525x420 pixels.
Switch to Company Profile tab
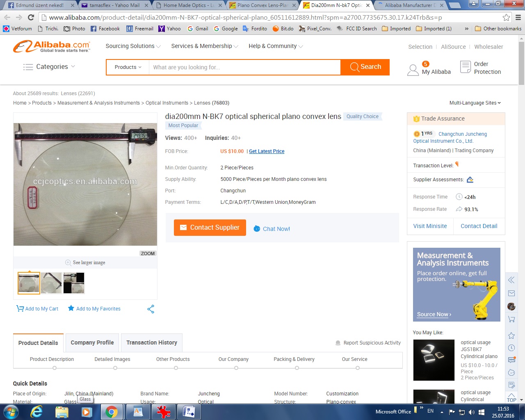point(92,342)
